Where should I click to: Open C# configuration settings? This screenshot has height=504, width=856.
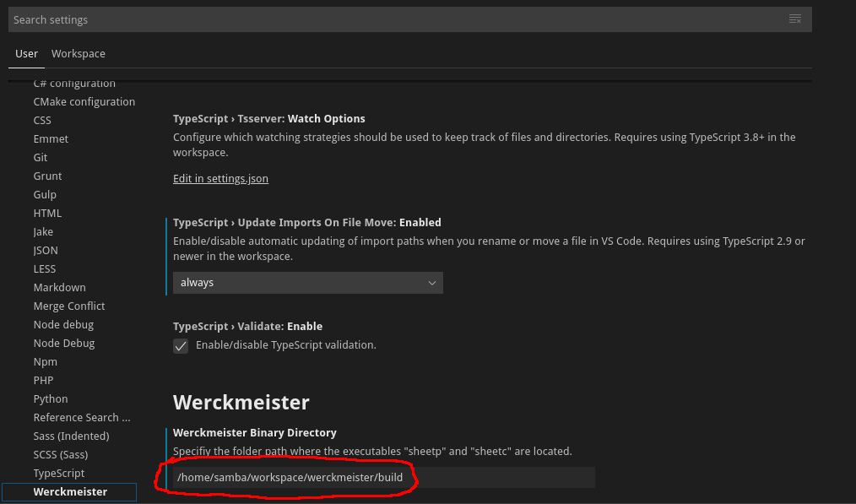pyautogui.click(x=74, y=83)
